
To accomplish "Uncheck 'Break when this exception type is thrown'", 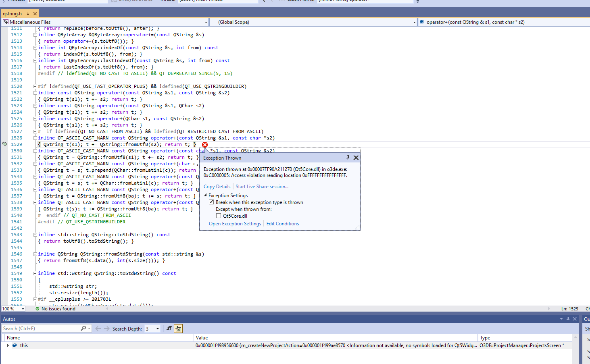I will click(211, 202).
